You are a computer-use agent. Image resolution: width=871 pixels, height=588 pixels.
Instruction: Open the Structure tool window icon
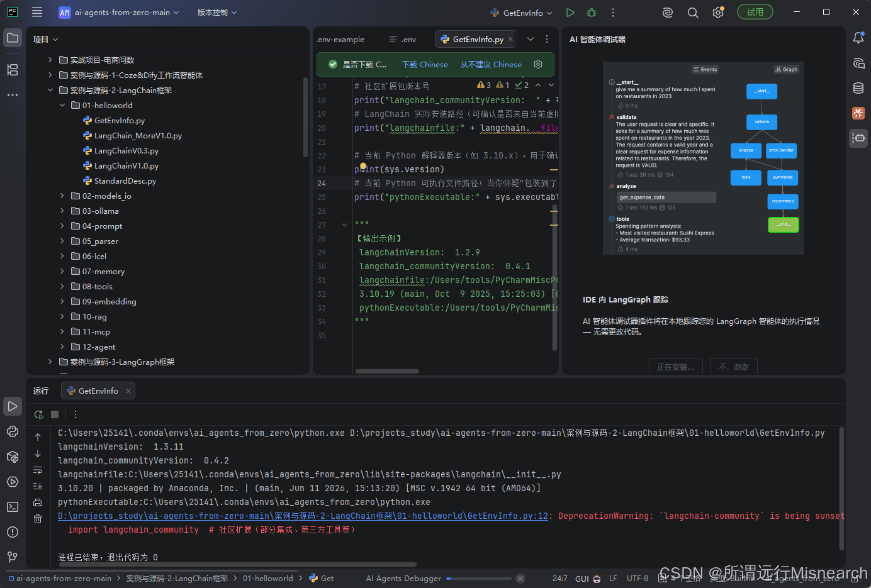(13, 70)
